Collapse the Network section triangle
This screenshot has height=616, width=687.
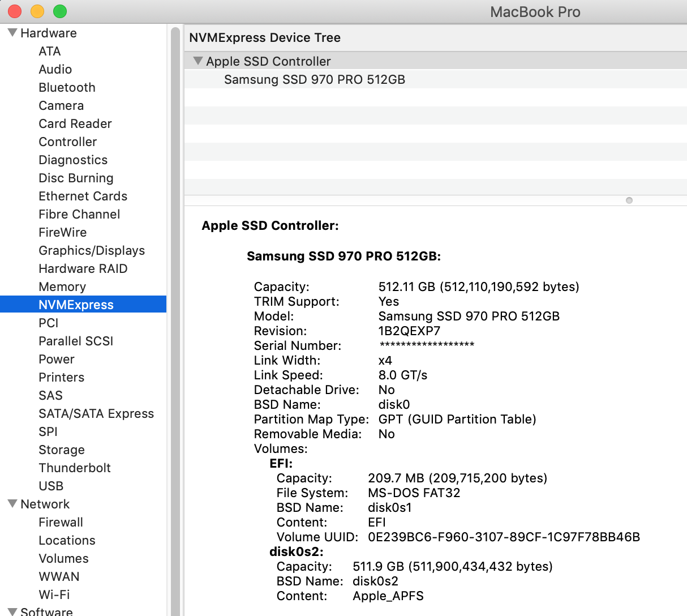click(12, 504)
